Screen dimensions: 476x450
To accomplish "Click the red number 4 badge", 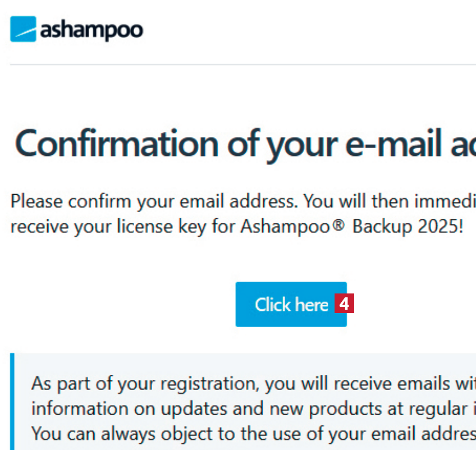I will tap(344, 304).
